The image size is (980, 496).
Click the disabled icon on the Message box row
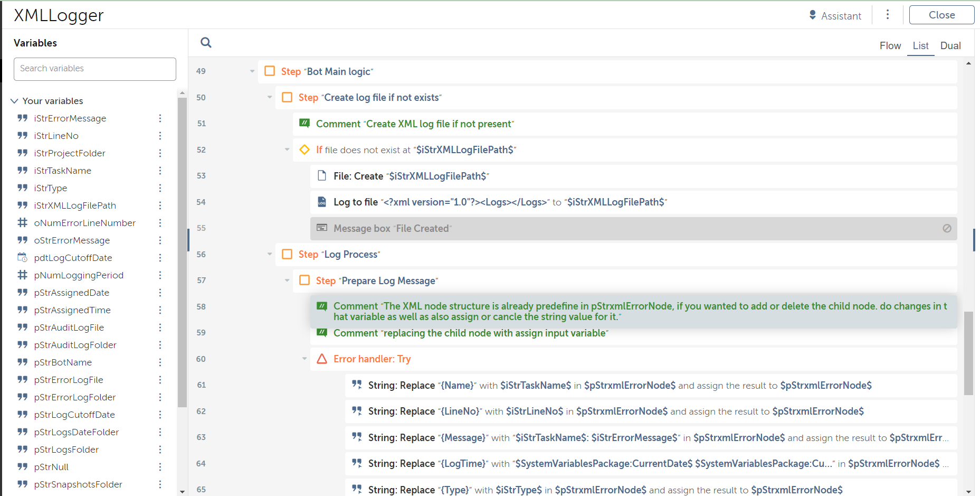pos(947,228)
